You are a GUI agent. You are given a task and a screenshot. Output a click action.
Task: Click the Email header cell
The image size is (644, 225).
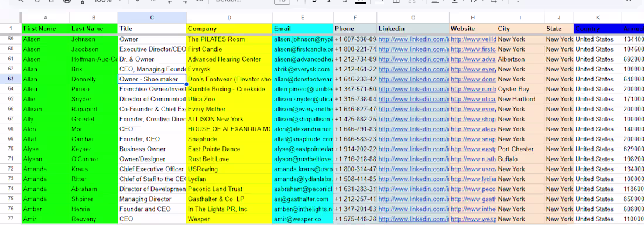click(303, 29)
